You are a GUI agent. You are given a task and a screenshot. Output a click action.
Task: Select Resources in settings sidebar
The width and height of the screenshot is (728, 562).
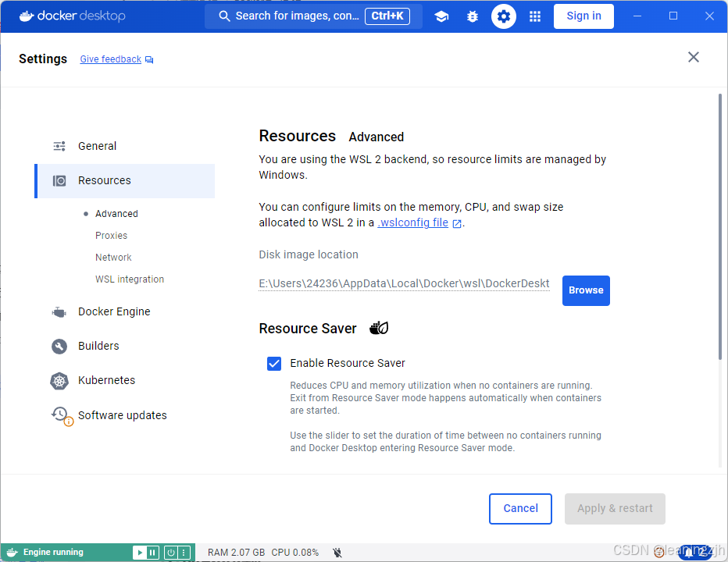[x=125, y=180]
